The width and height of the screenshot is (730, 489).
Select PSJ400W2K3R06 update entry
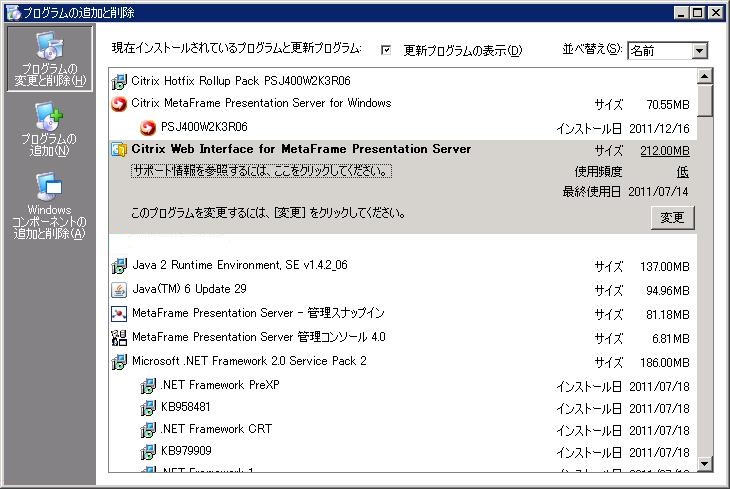click(x=204, y=127)
